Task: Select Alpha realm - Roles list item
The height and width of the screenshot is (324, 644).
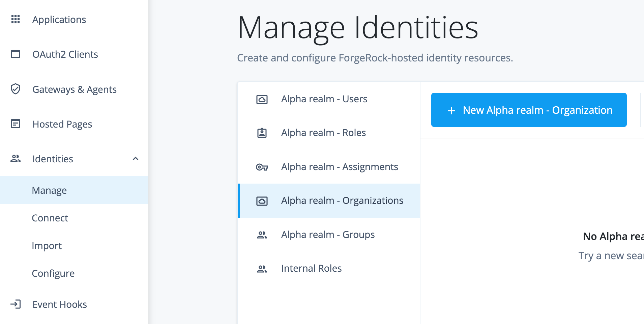Action: point(329,133)
